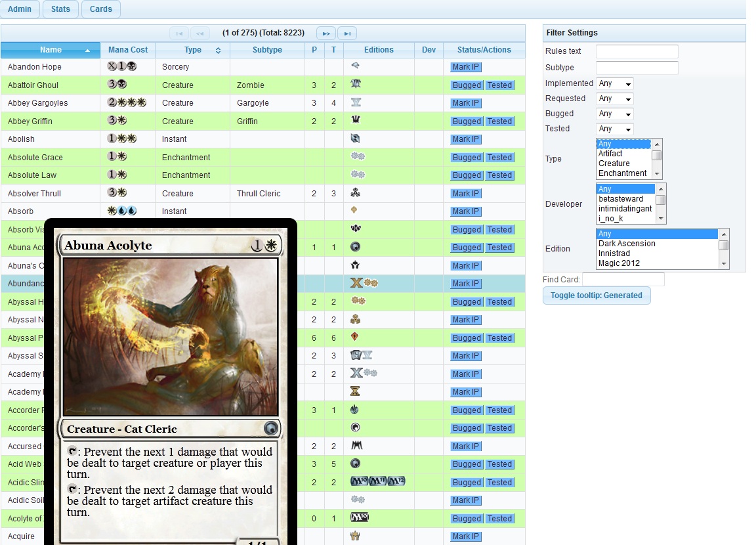Go to the next page of results
Viewport: 756px width, 545px height.
[325, 33]
